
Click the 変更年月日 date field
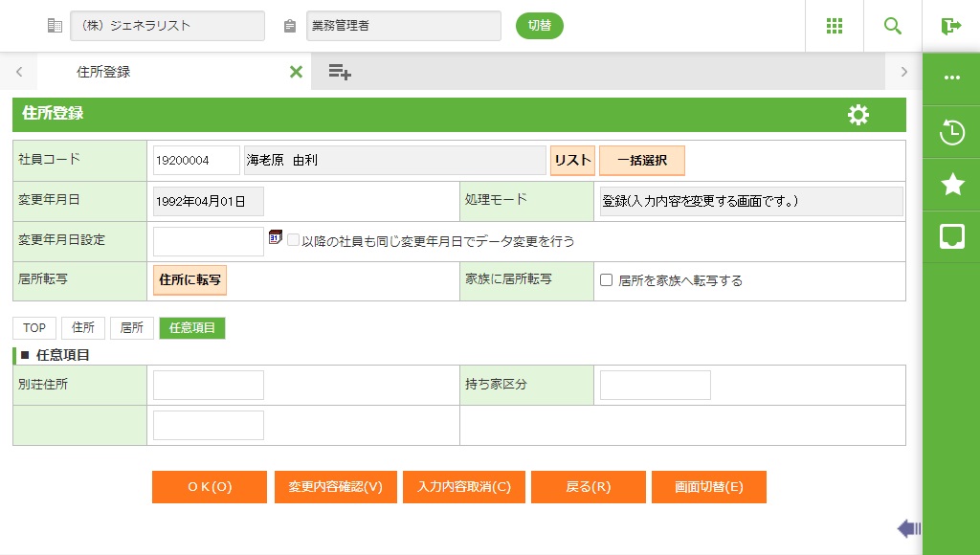coord(208,201)
